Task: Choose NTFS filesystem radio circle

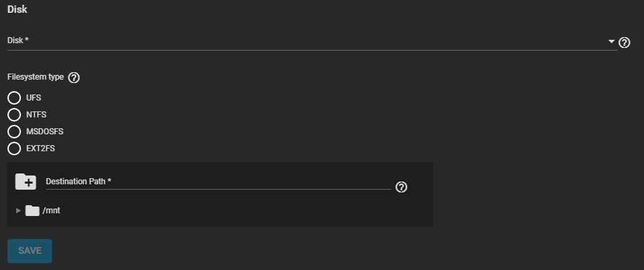Action: point(14,115)
